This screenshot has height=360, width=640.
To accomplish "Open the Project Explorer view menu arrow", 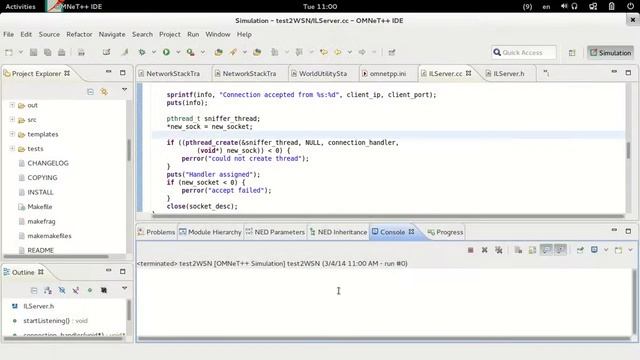I will [x=124, y=90].
